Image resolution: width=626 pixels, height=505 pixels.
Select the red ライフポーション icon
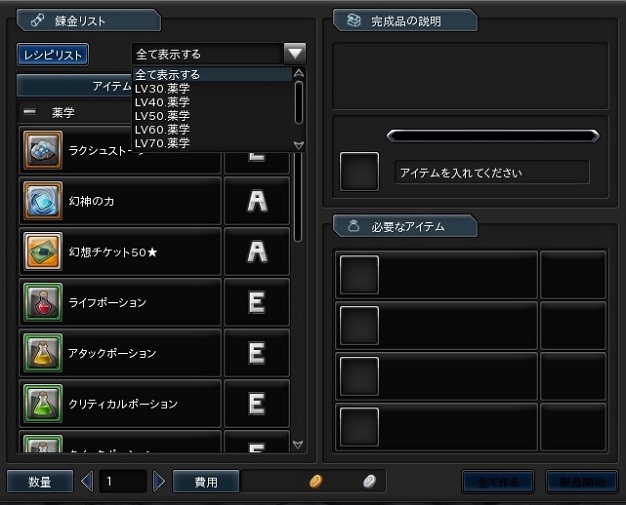[42, 302]
